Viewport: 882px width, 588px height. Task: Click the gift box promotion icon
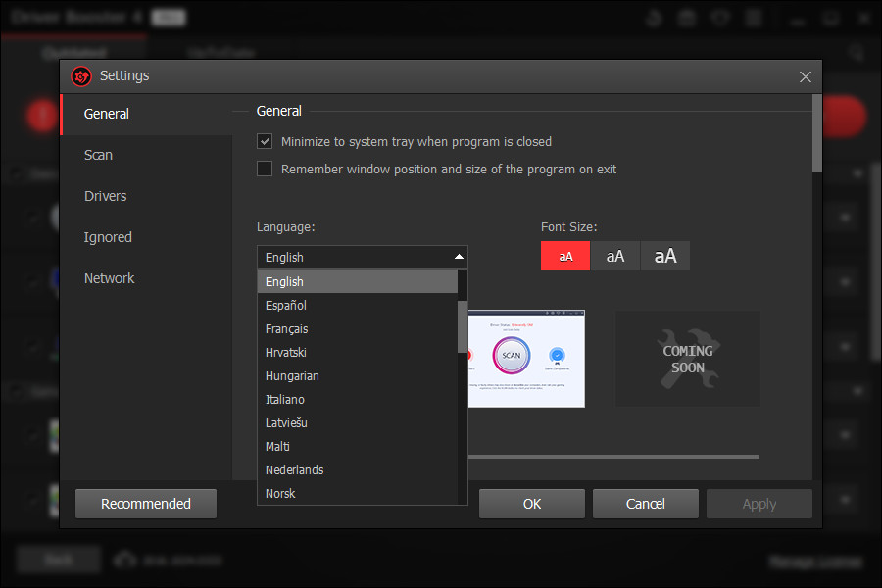[687, 17]
